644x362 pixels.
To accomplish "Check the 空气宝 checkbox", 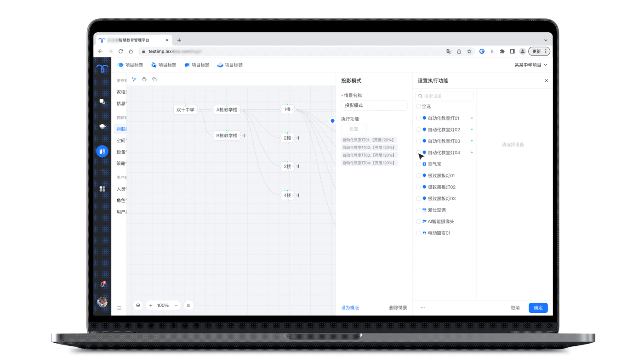I will click(418, 164).
